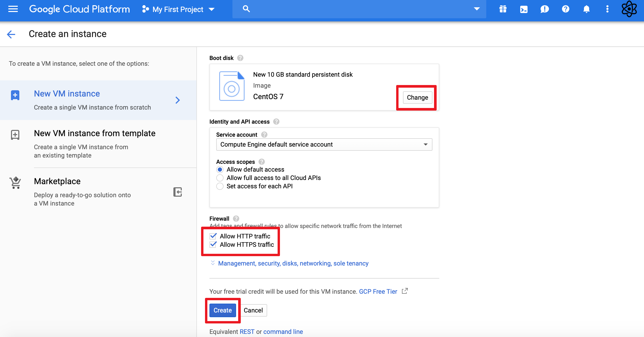Click into the top search field
Image resolution: width=644 pixels, height=337 pixels.
point(359,9)
